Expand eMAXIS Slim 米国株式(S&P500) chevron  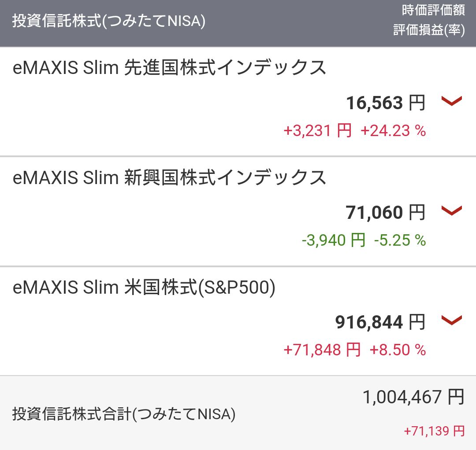point(451,320)
